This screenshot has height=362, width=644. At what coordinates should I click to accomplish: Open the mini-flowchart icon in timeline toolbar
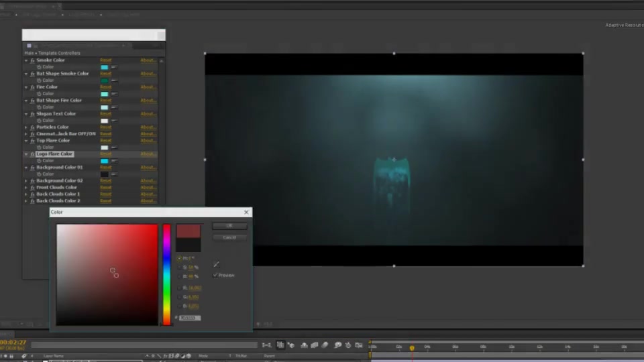click(266, 345)
